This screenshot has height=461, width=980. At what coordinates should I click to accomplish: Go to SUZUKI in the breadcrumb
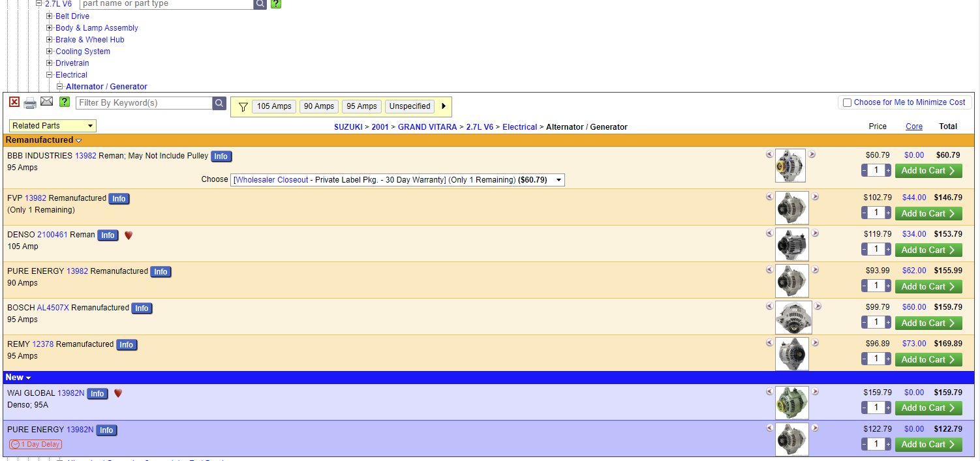(348, 127)
